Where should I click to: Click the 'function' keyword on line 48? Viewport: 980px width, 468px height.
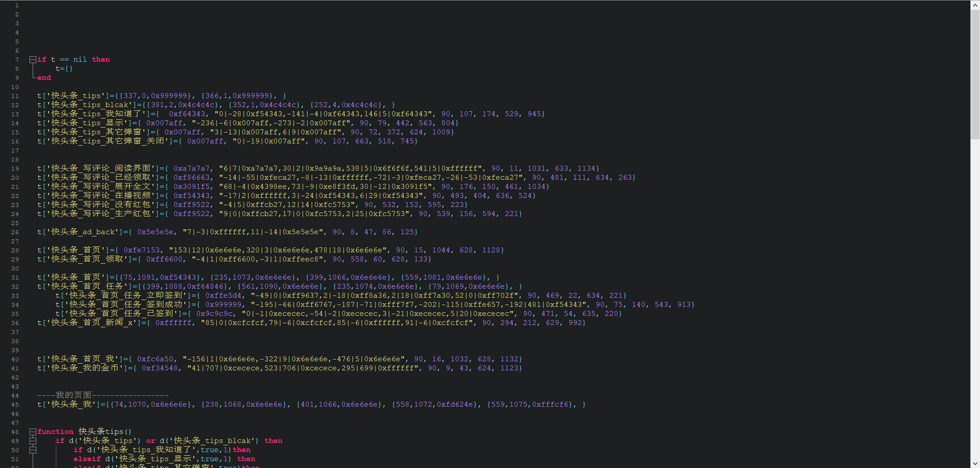coord(55,432)
